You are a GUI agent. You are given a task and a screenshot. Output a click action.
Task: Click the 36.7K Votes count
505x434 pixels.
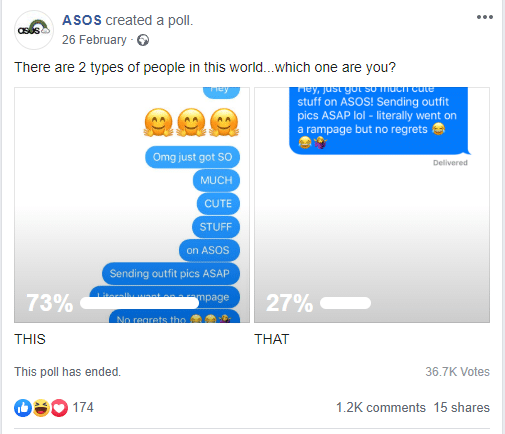(x=457, y=372)
